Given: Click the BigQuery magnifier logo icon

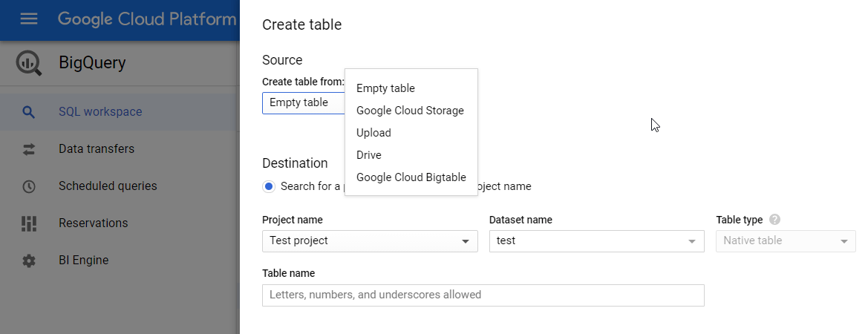Looking at the screenshot, I should (x=29, y=63).
